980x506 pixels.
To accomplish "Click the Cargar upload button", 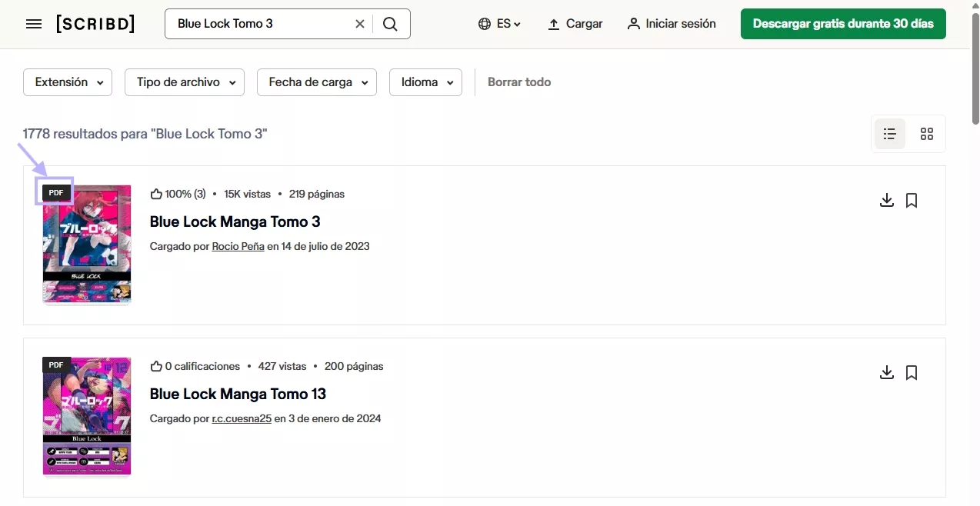I will pyautogui.click(x=575, y=24).
